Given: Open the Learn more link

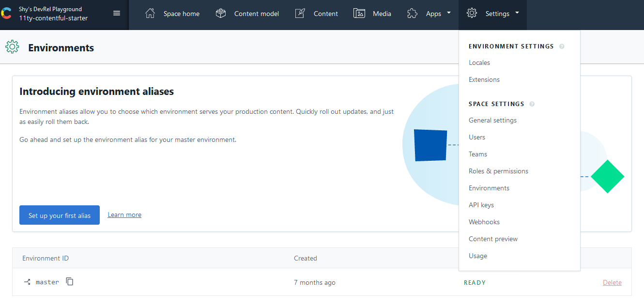Looking at the screenshot, I should pyautogui.click(x=124, y=215).
